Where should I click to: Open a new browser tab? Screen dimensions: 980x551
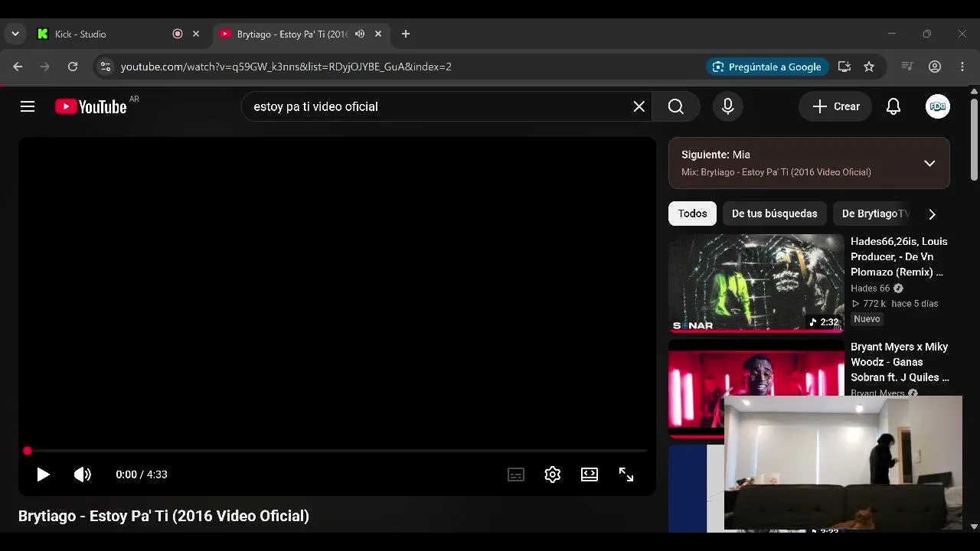tap(406, 34)
